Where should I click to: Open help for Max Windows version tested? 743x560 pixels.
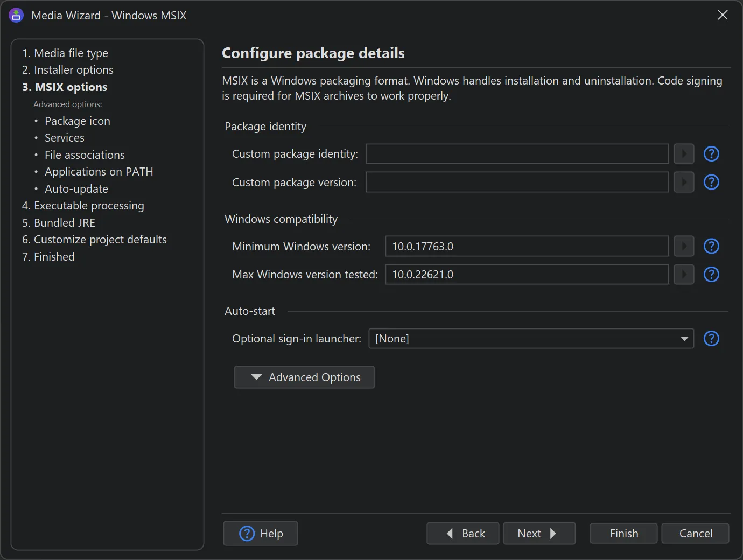click(711, 275)
